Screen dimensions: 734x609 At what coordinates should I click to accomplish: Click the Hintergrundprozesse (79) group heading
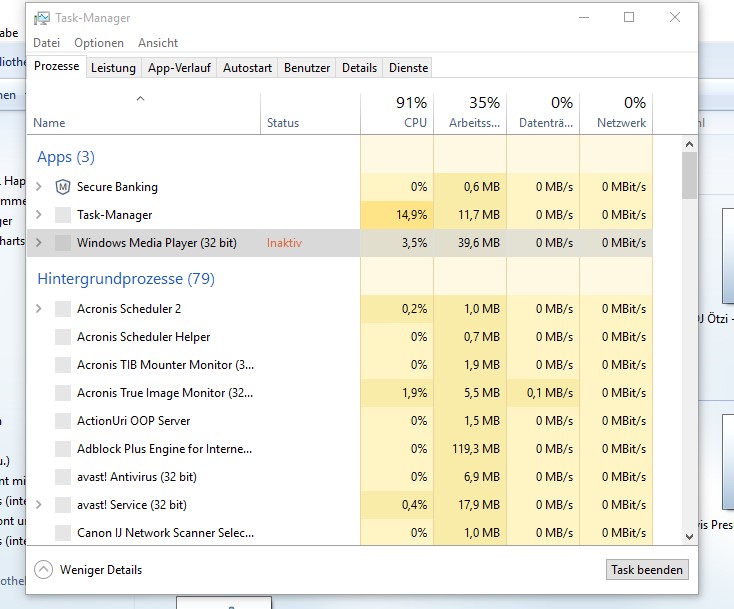tap(126, 279)
